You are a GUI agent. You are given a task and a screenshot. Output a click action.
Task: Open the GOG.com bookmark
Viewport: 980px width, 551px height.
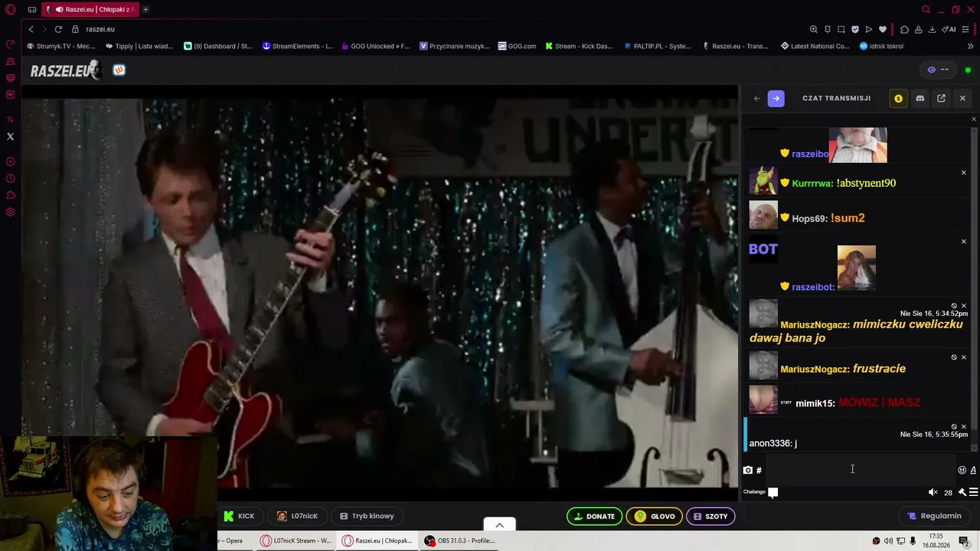pos(517,46)
